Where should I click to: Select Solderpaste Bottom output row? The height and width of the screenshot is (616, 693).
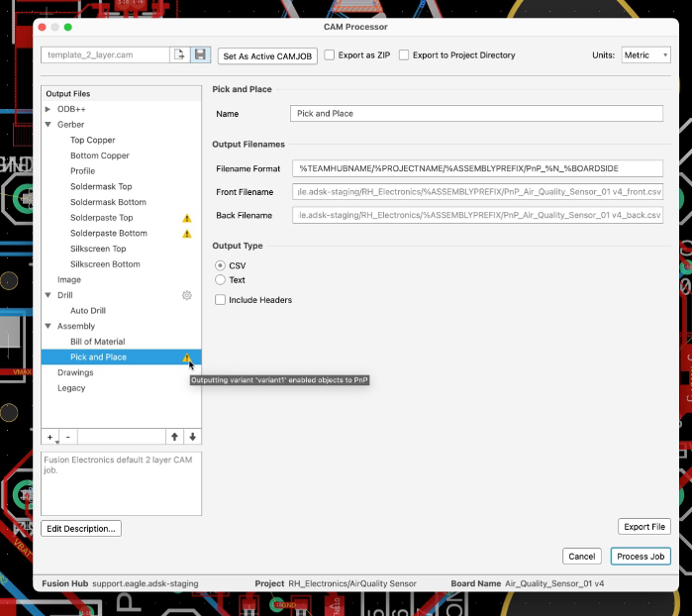click(x=121, y=233)
